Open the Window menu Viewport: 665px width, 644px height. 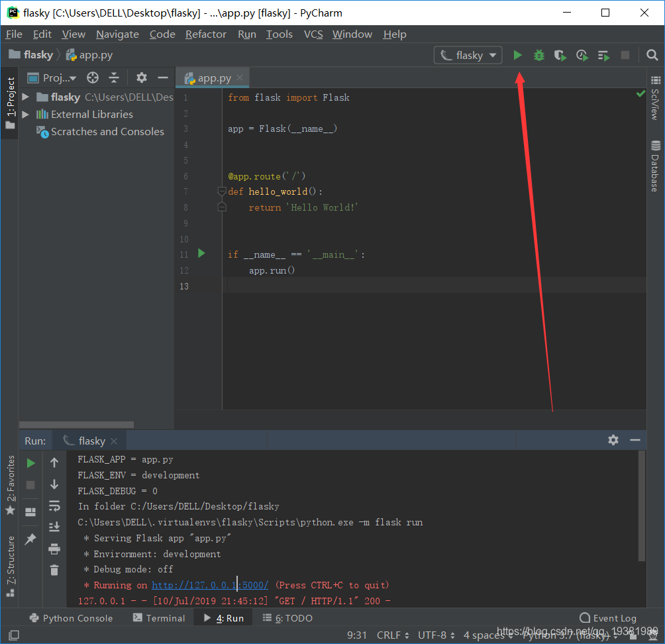[352, 34]
